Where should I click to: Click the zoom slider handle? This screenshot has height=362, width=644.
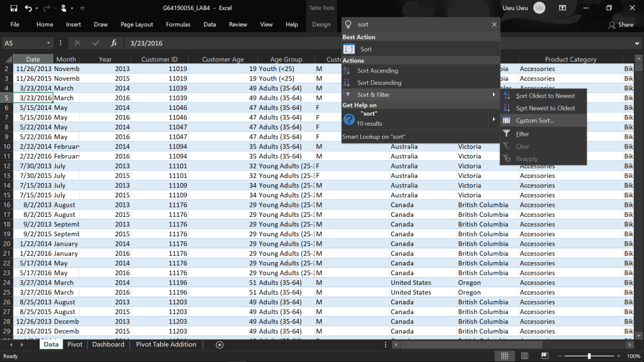(589, 356)
